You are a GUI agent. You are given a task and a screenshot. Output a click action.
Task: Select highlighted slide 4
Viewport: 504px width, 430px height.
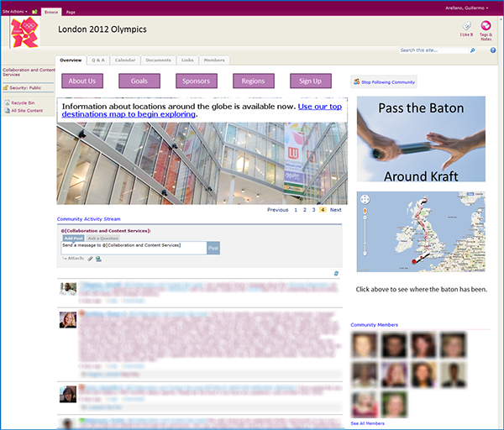coord(323,210)
